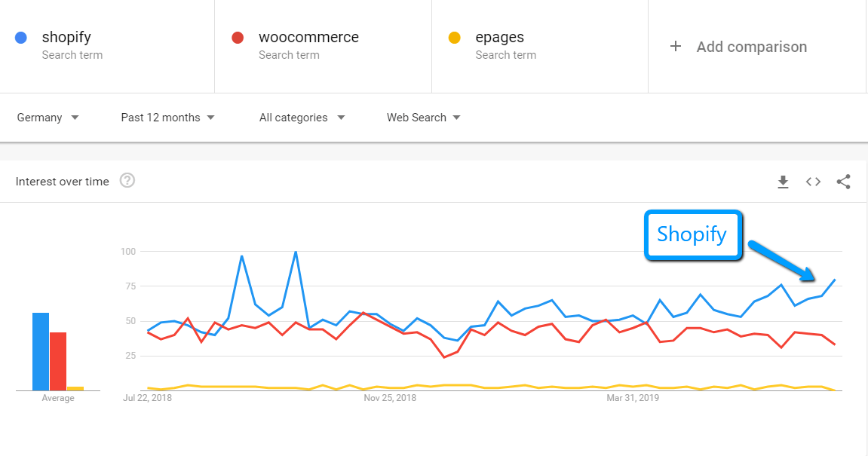
Task: Open help icon beside Interest over time
Action: pyautogui.click(x=127, y=180)
